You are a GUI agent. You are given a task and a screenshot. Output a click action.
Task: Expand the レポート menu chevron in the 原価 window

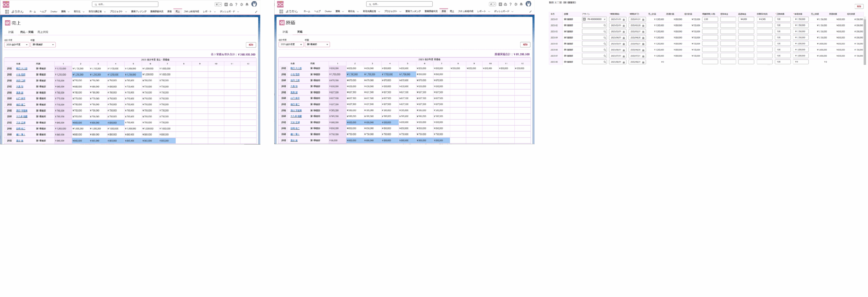(489, 12)
